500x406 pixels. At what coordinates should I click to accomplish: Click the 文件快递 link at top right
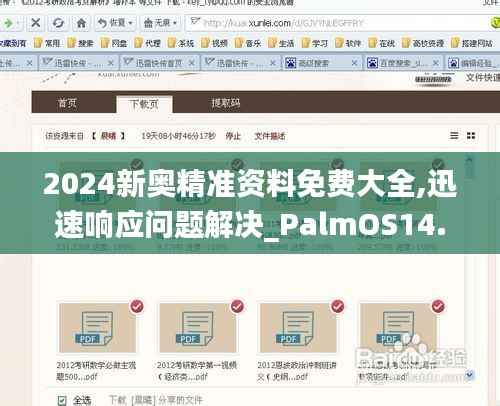click(483, 78)
